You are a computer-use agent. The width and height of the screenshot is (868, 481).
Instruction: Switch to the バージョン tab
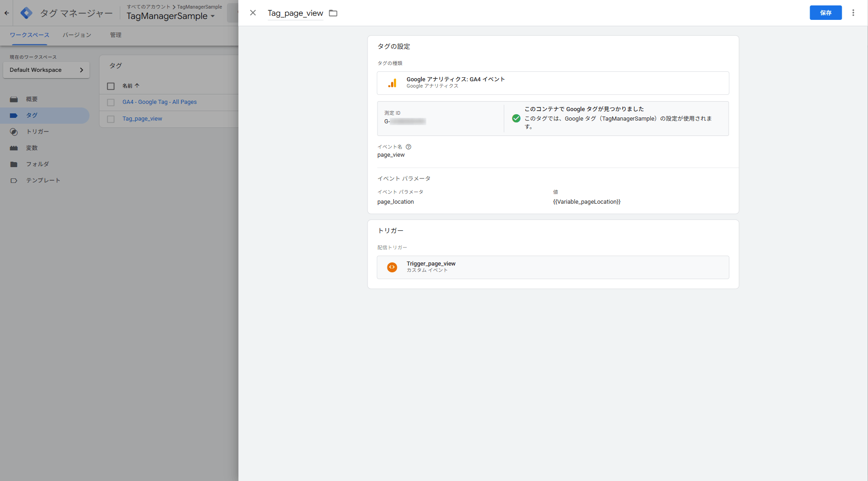pyautogui.click(x=77, y=35)
